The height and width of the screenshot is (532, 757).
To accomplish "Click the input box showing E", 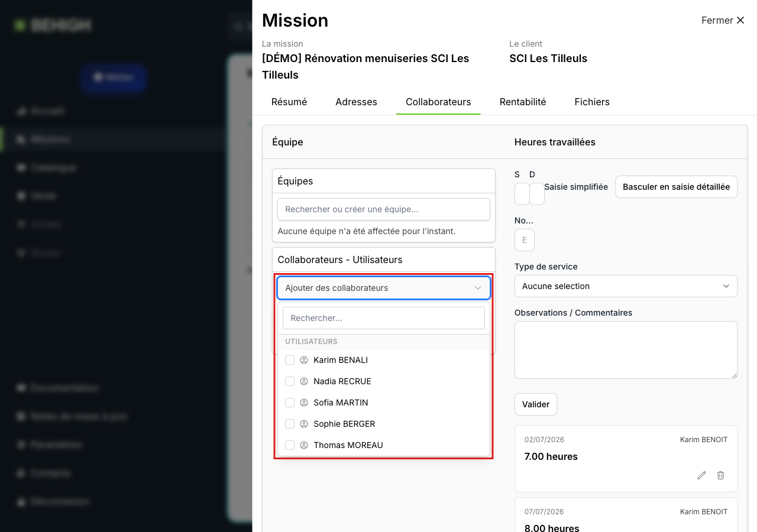I will point(525,240).
